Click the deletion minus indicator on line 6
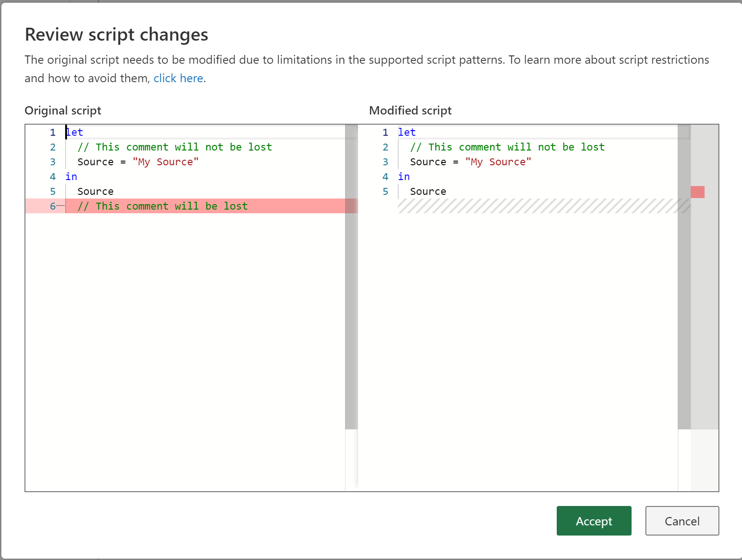This screenshot has width=742, height=560. 60,206
